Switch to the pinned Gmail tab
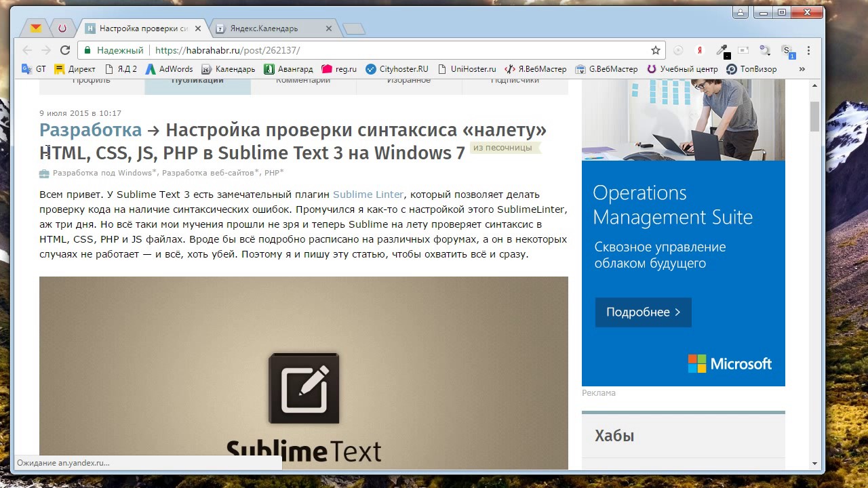868x488 pixels. click(x=36, y=28)
